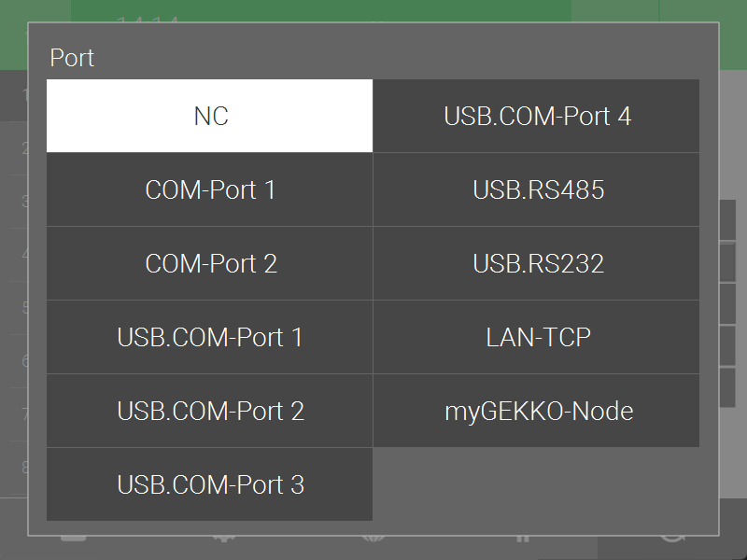Click dimmed row number 8 at left edge
The image size is (747, 560).
pos(25,467)
